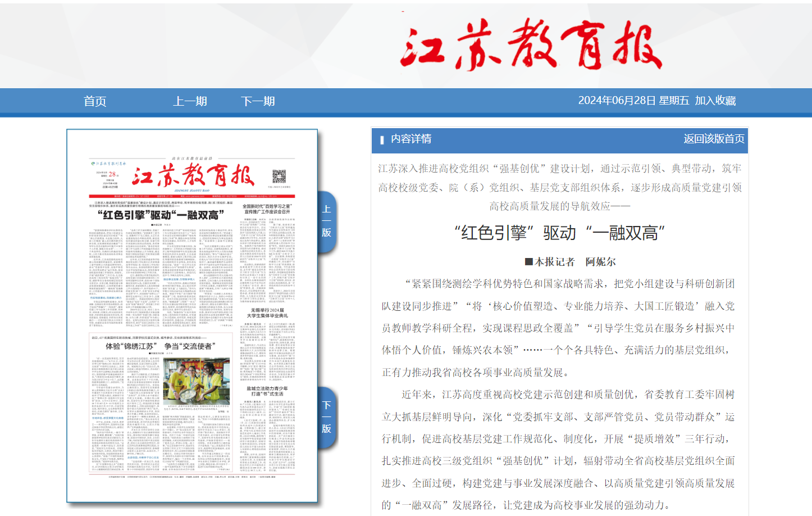The image size is (812, 516).
Task: Open previous page with 上一版 tab
Action: 326,221
